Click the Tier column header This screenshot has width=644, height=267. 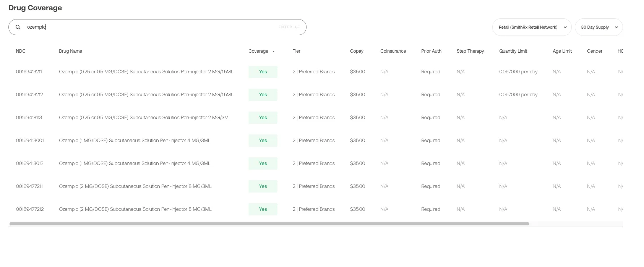coord(297,51)
